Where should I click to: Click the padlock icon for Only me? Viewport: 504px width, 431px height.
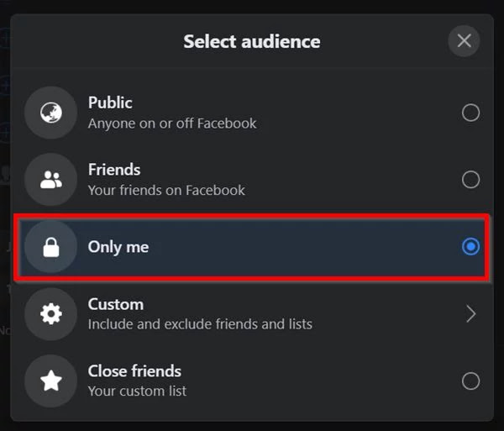(50, 247)
